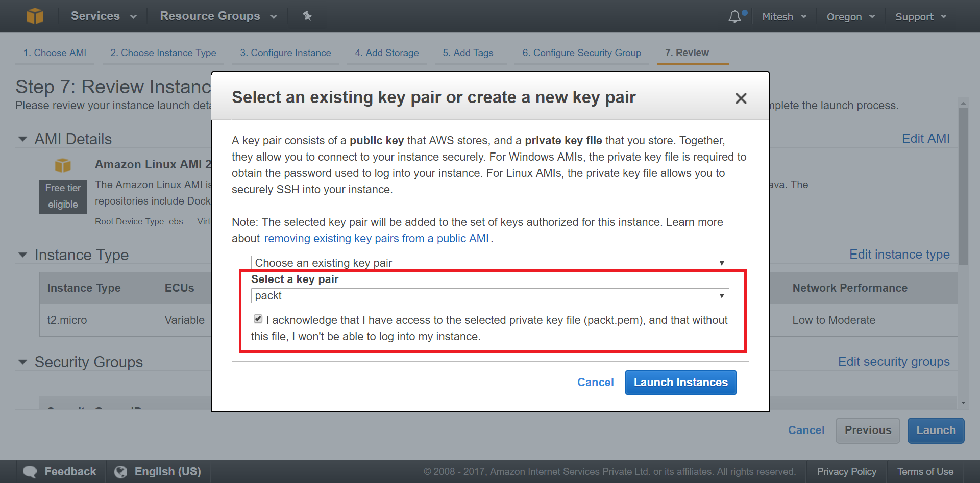Click the t2.micro table cell

click(98, 320)
